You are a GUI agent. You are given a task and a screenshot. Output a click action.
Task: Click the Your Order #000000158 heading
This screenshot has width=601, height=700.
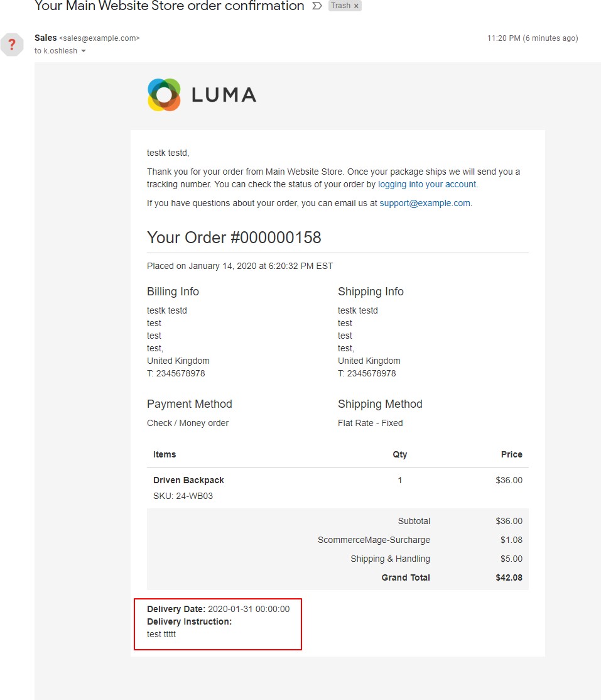[234, 238]
